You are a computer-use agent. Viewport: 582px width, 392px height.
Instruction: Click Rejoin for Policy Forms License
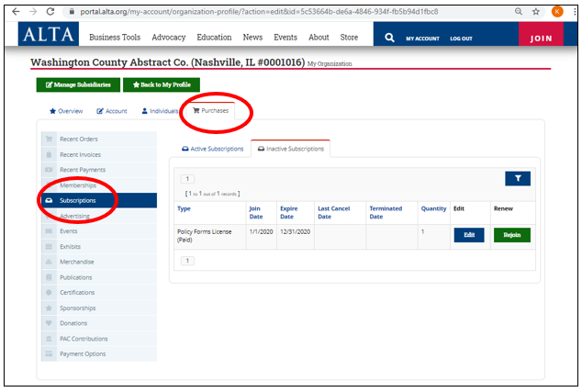(512, 235)
